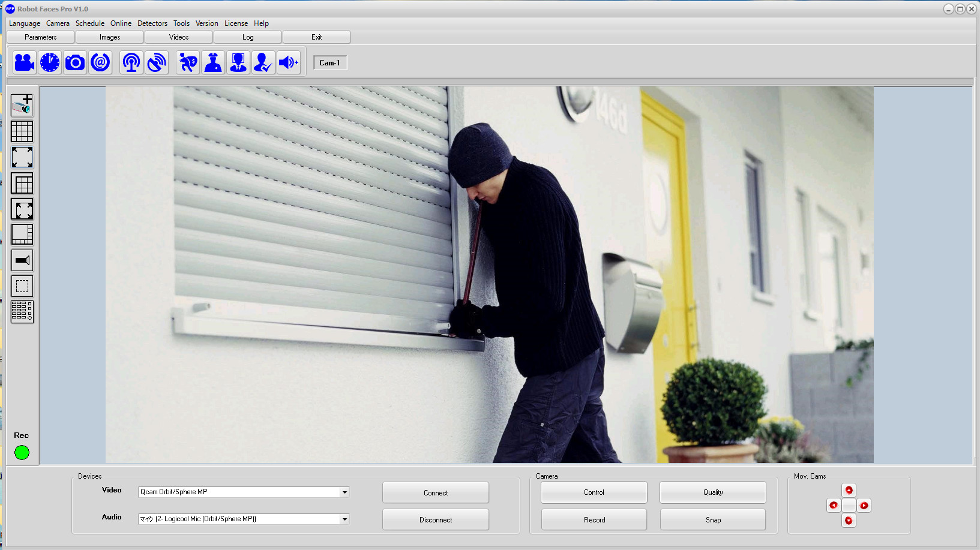Select the one large plus small tiles layout
980x550 pixels.
22,235
